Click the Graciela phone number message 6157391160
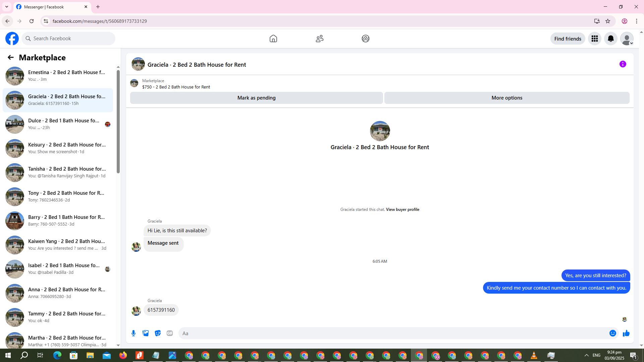 pyautogui.click(x=161, y=310)
